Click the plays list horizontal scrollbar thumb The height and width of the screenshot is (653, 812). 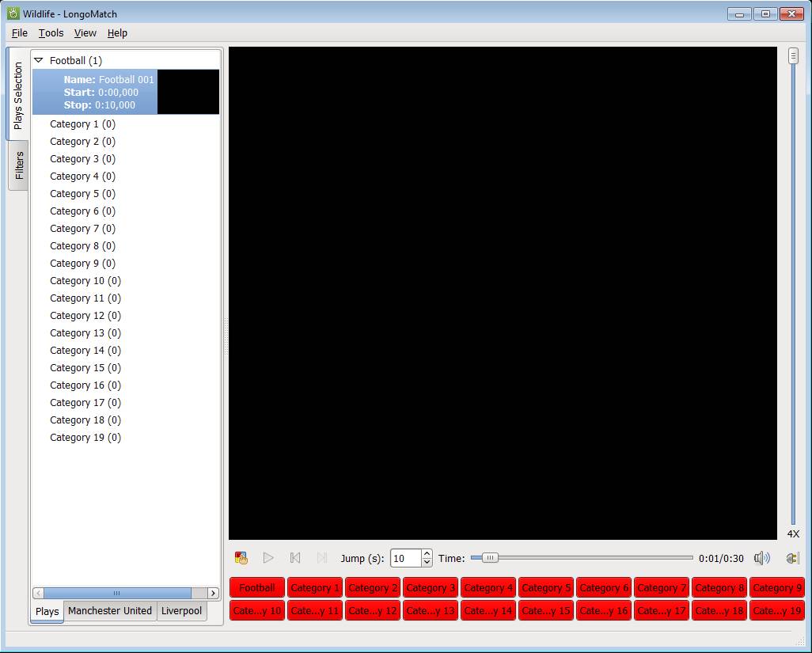(118, 593)
